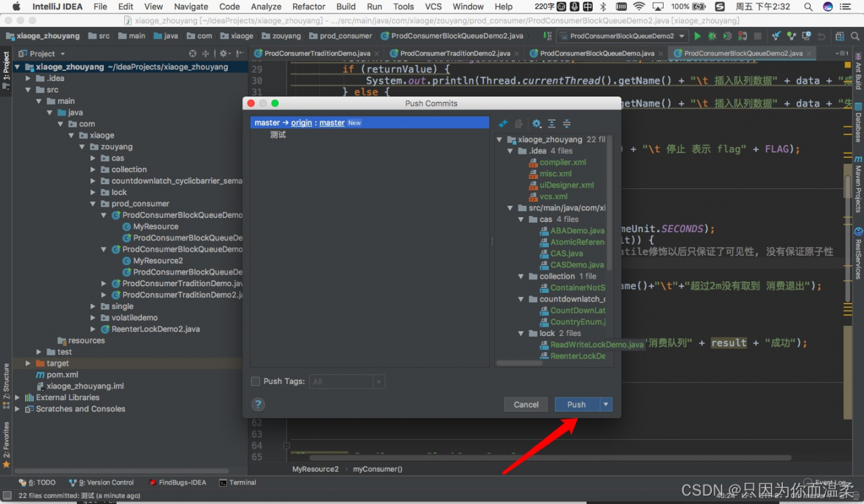Open 9: Version Control tool window
Viewport: 864px width, 504px height.
[101, 482]
